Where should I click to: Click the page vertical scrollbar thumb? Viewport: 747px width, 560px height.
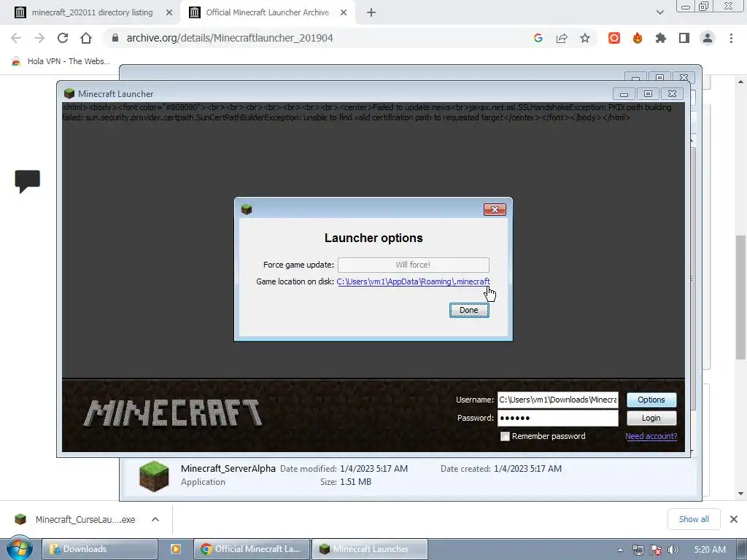[x=740, y=297]
